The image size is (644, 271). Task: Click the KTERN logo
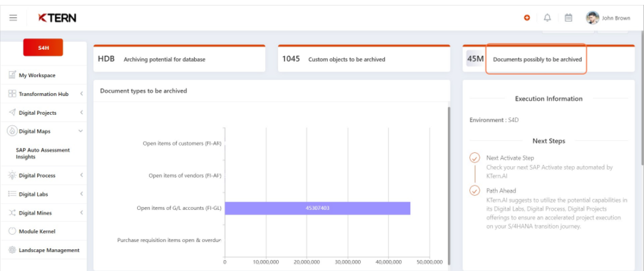[57, 18]
